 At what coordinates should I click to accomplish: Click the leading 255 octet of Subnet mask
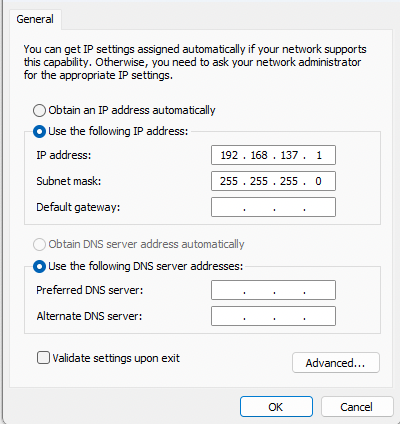click(x=229, y=181)
